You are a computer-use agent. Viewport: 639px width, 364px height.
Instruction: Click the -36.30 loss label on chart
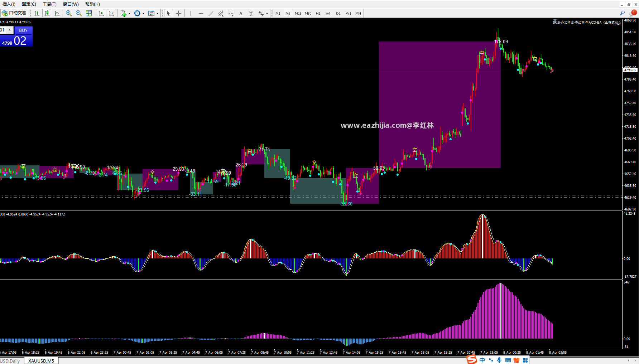click(x=346, y=204)
